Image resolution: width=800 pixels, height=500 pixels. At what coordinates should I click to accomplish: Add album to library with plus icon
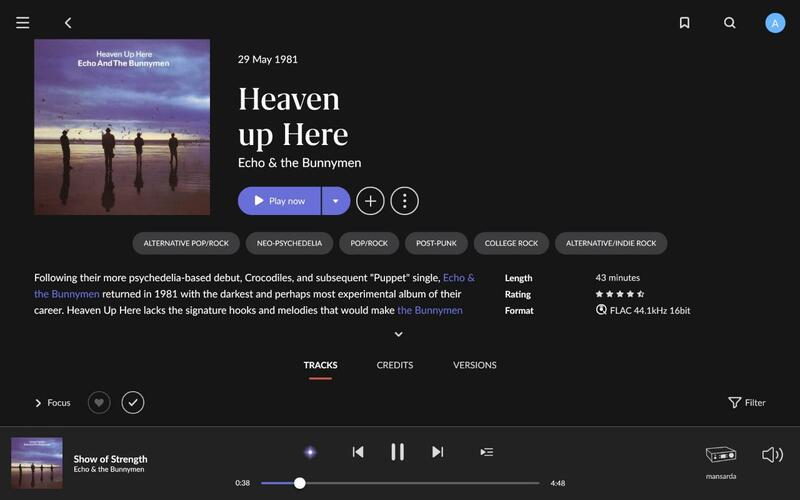370,201
